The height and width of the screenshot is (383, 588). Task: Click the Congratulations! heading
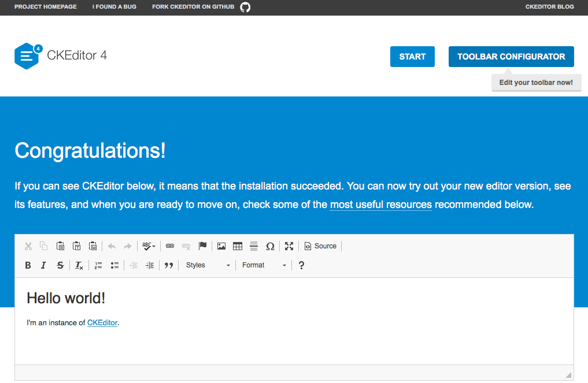90,151
